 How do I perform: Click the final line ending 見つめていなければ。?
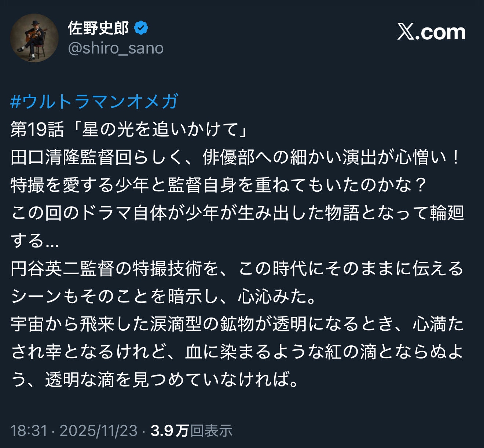154,380
